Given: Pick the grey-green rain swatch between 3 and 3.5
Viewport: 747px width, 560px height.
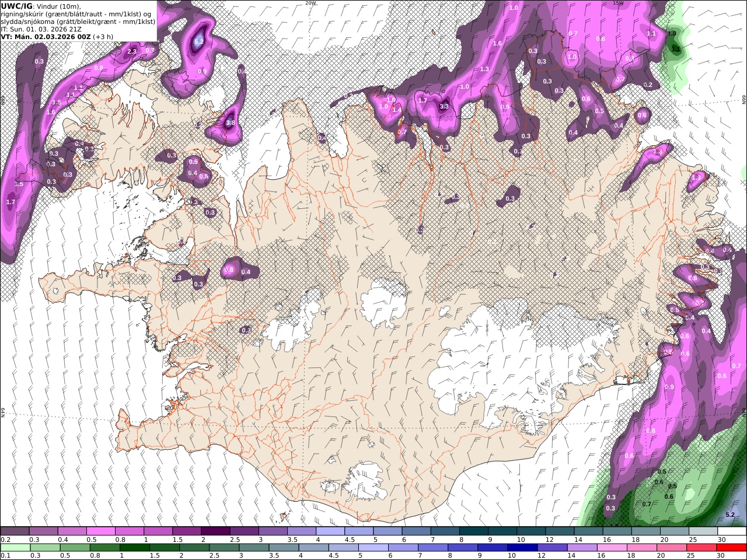Looking at the screenshot, I should click(254, 548).
